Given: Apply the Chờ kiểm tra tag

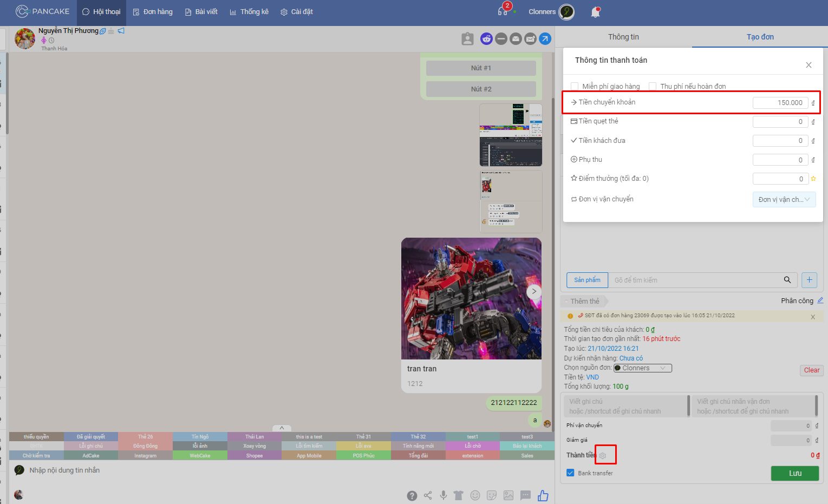Looking at the screenshot, I should (36, 456).
